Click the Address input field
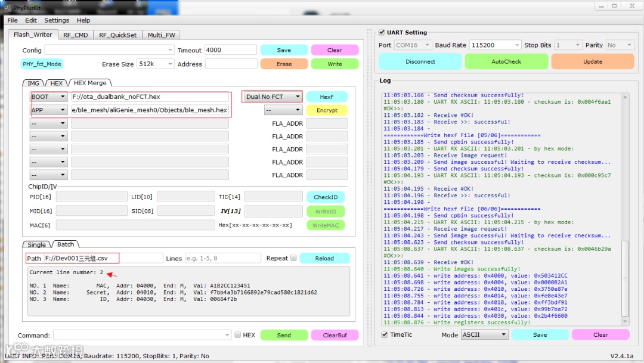This screenshot has width=644, height=363. tap(231, 64)
